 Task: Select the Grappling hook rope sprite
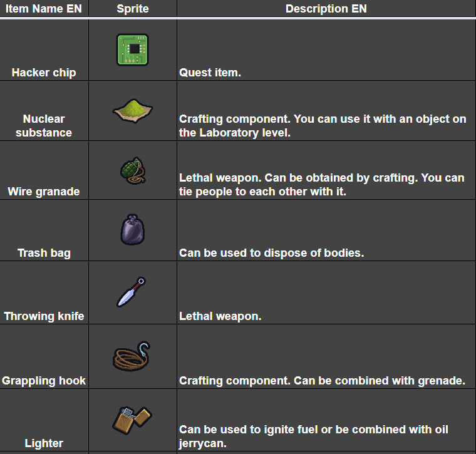click(x=132, y=357)
